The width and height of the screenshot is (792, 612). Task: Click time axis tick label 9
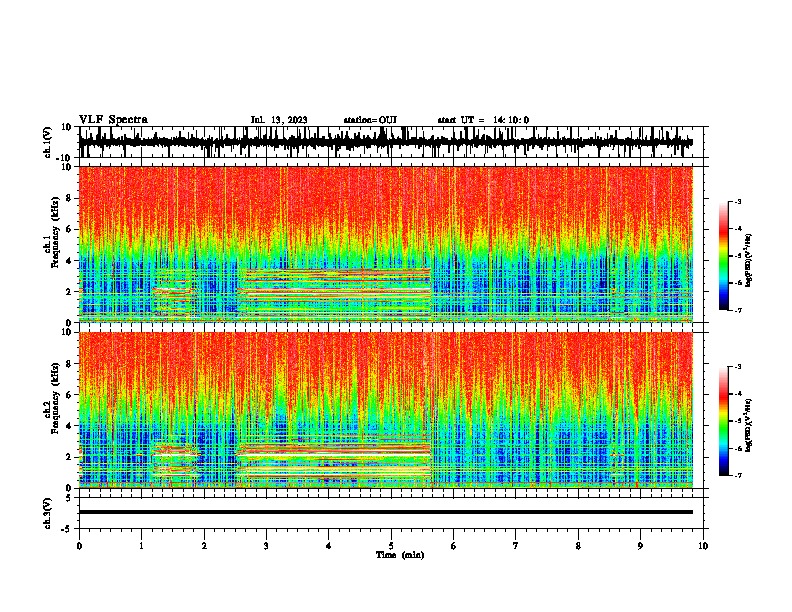[x=640, y=546]
